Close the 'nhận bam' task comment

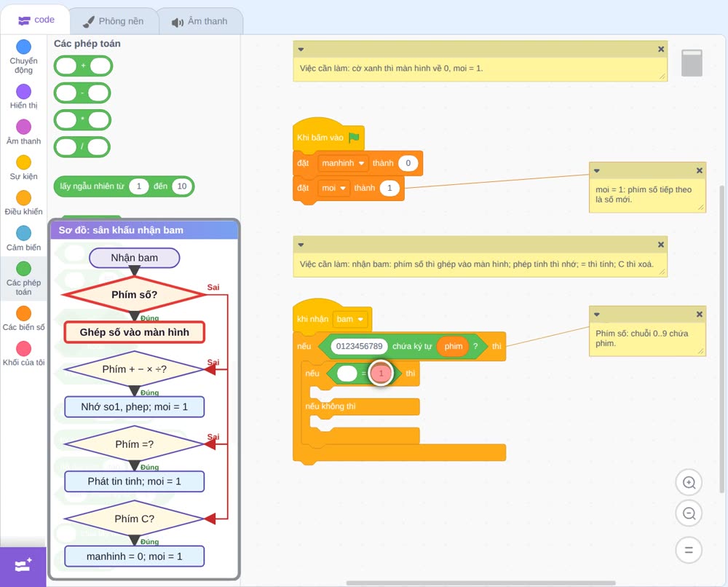point(661,245)
